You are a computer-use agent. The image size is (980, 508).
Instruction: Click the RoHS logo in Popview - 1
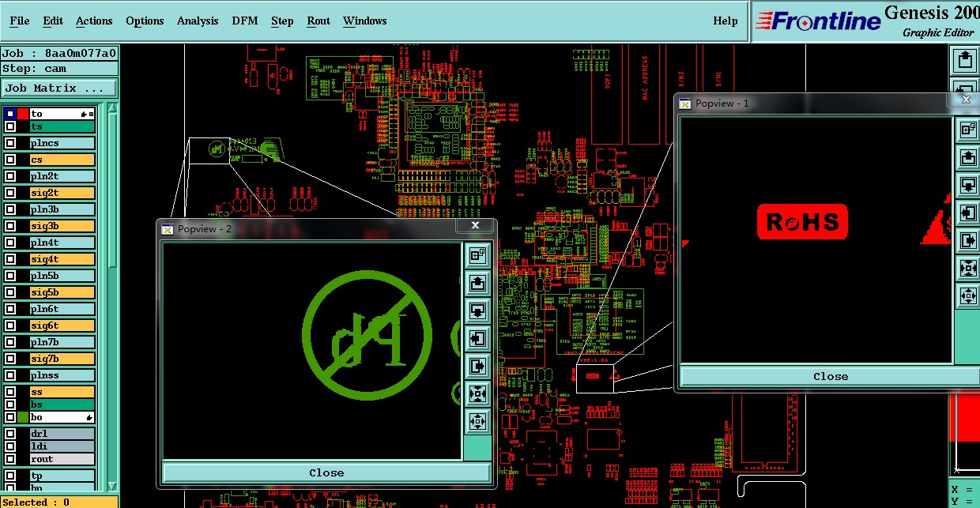coord(802,222)
